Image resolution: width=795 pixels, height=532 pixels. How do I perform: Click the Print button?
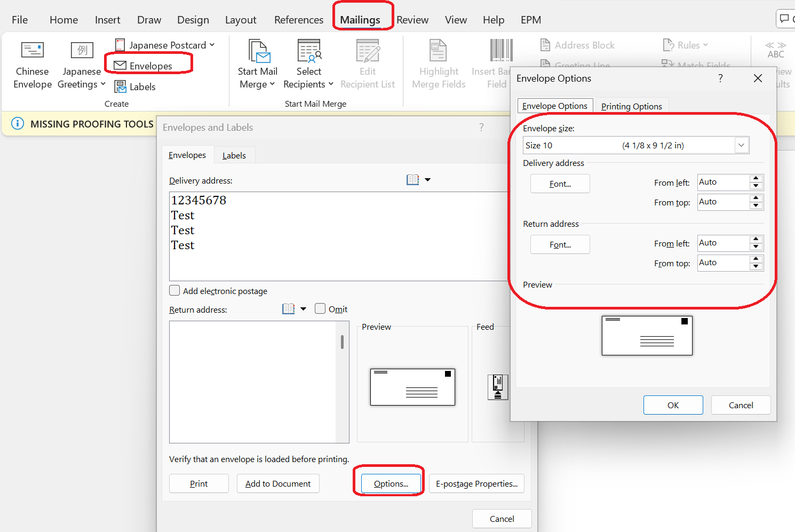click(x=199, y=483)
